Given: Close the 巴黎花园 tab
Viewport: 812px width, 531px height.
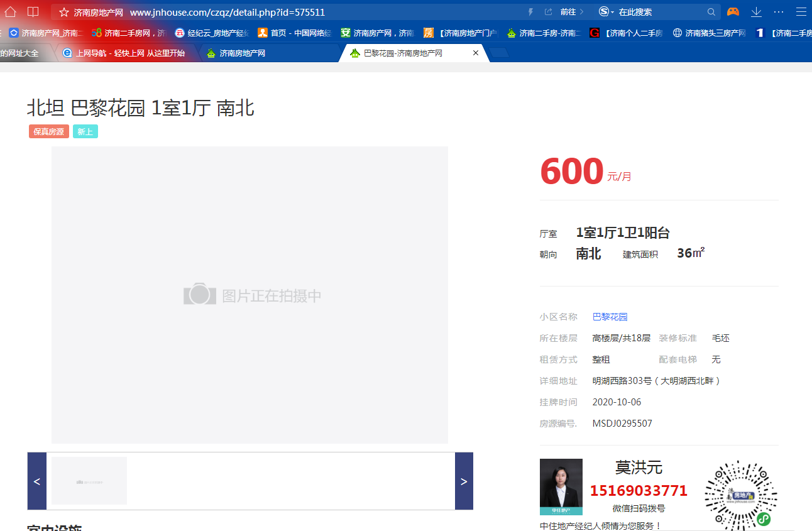Looking at the screenshot, I should click(x=476, y=53).
